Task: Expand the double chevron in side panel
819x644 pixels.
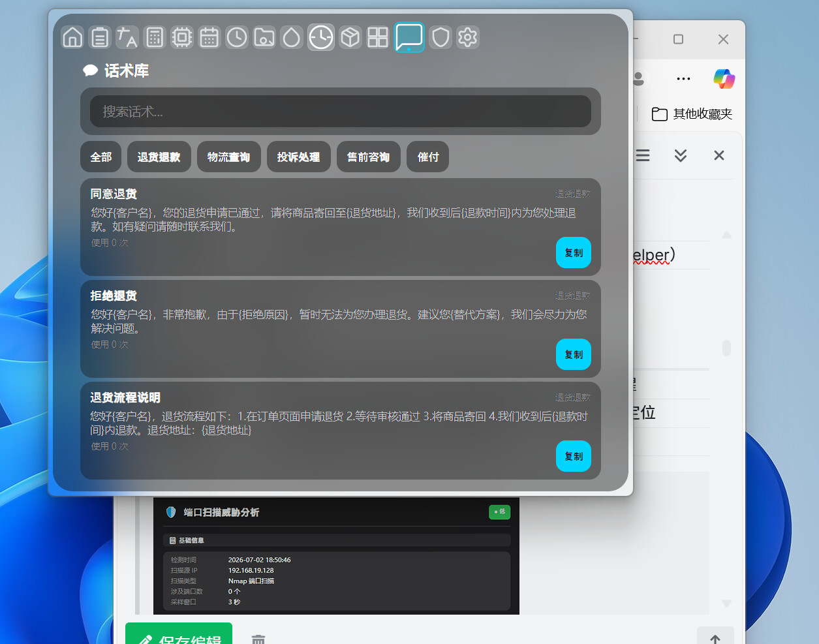Action: [681, 155]
